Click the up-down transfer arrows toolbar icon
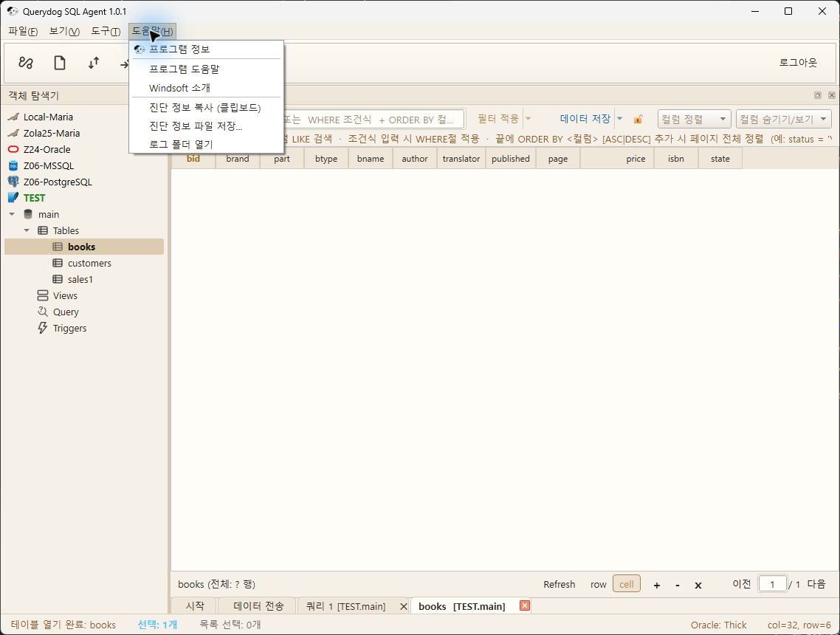 [94, 63]
